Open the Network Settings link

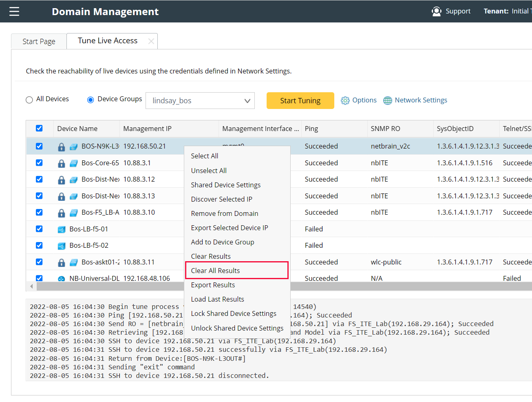tap(421, 100)
